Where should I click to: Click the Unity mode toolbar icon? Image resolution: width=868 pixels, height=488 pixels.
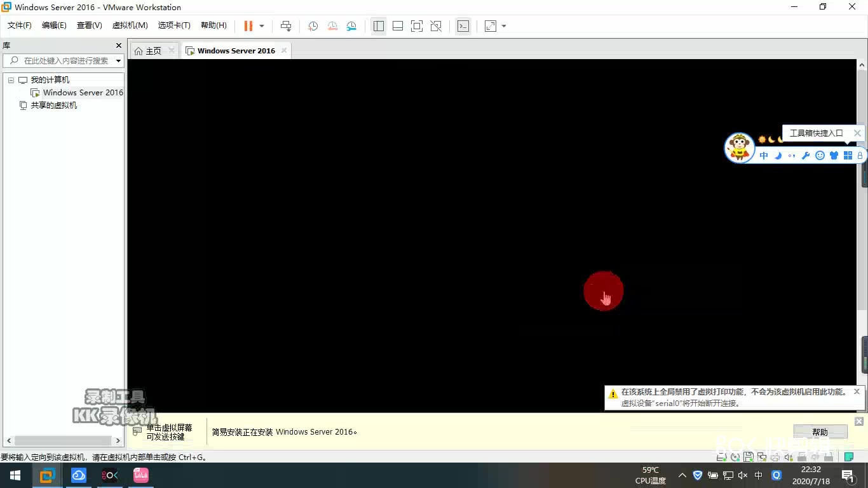click(436, 26)
